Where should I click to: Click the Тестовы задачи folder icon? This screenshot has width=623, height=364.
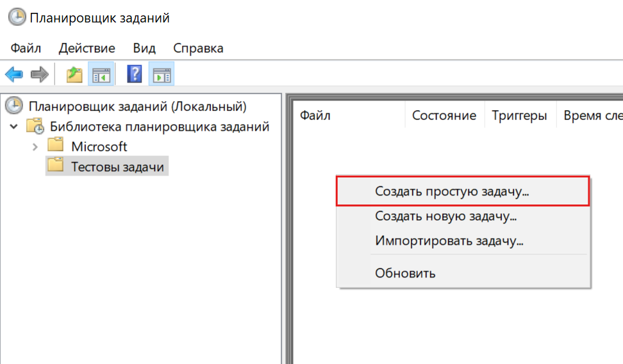click(56, 166)
